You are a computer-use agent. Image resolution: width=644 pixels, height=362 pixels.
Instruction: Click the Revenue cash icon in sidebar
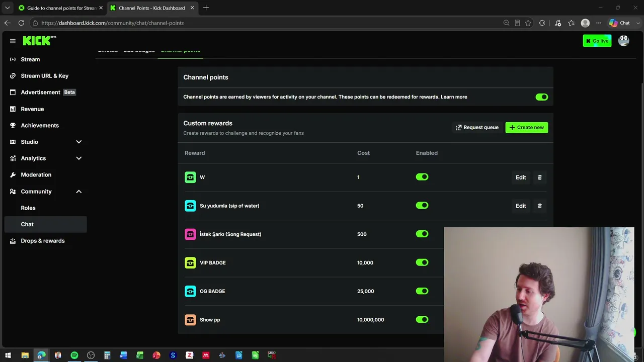13,109
